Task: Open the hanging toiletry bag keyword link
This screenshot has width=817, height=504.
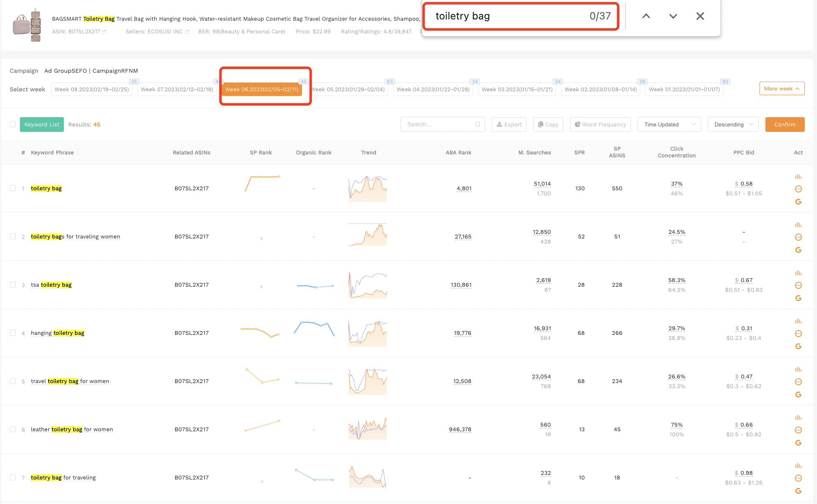Action: pyautogui.click(x=58, y=333)
